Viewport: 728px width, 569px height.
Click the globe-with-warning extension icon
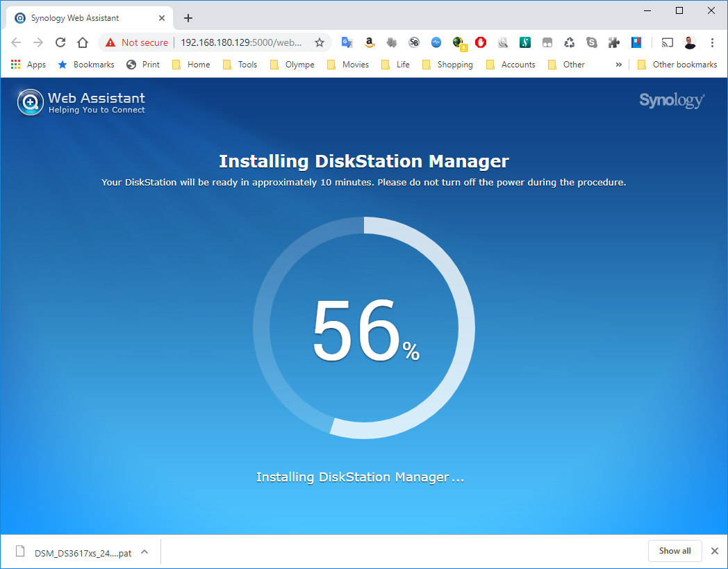pyautogui.click(x=459, y=43)
